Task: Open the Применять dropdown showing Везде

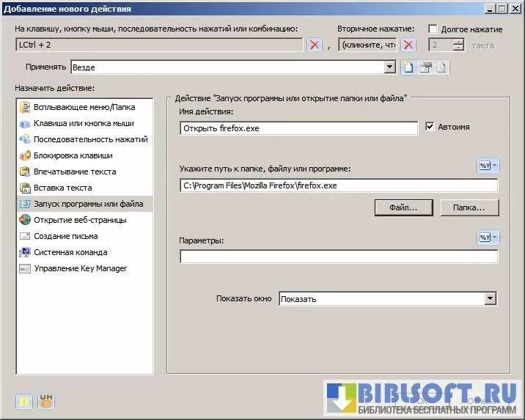Action: click(x=390, y=67)
